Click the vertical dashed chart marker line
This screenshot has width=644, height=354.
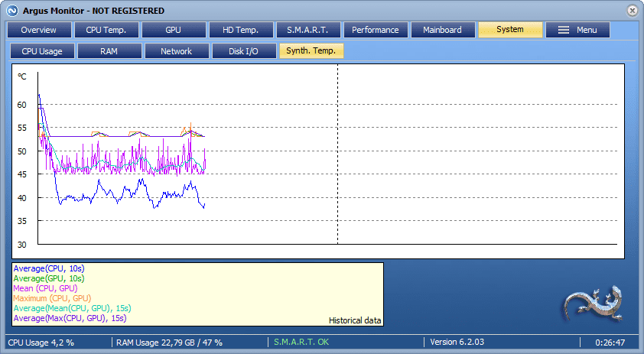tap(337, 154)
